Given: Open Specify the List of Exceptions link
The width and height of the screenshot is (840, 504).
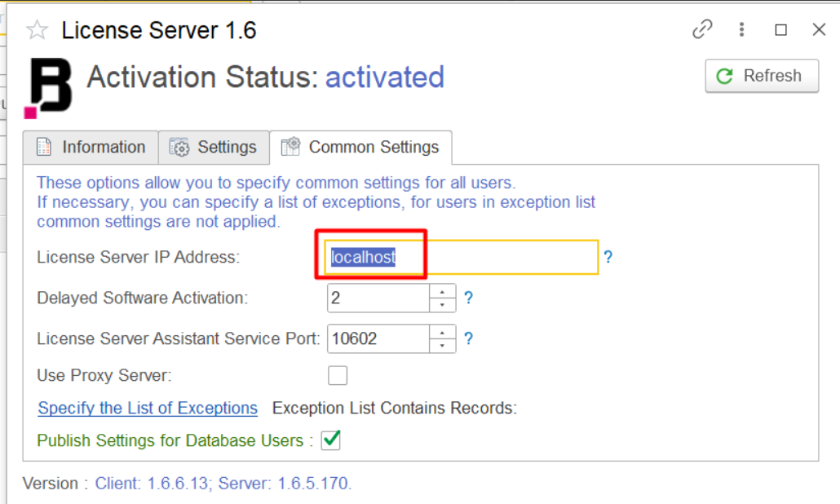Looking at the screenshot, I should coord(148,408).
